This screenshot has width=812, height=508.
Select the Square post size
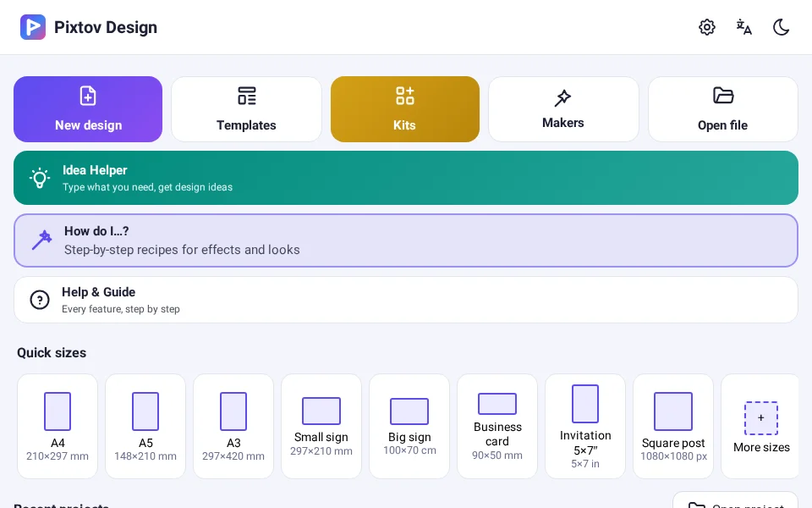pos(673,426)
